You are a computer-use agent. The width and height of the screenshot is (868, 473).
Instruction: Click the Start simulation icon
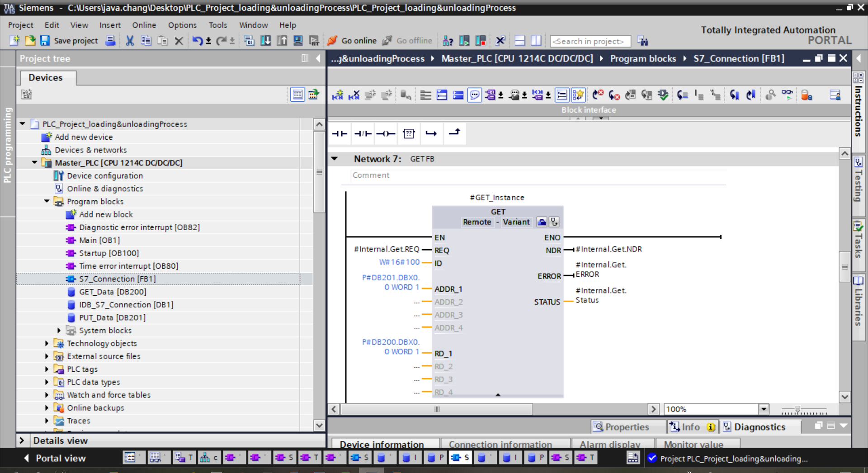point(298,41)
